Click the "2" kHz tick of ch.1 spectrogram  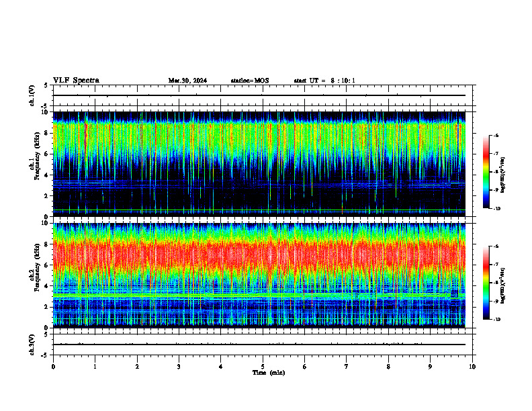(x=46, y=196)
